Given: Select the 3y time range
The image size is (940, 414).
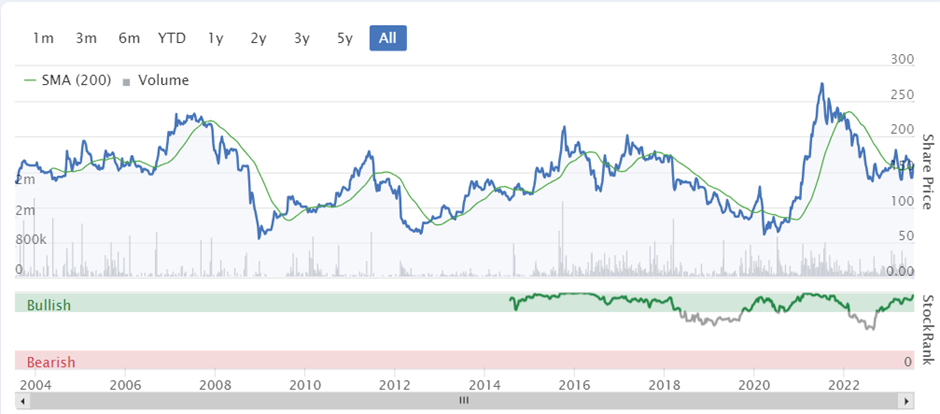Looking at the screenshot, I should [x=302, y=38].
